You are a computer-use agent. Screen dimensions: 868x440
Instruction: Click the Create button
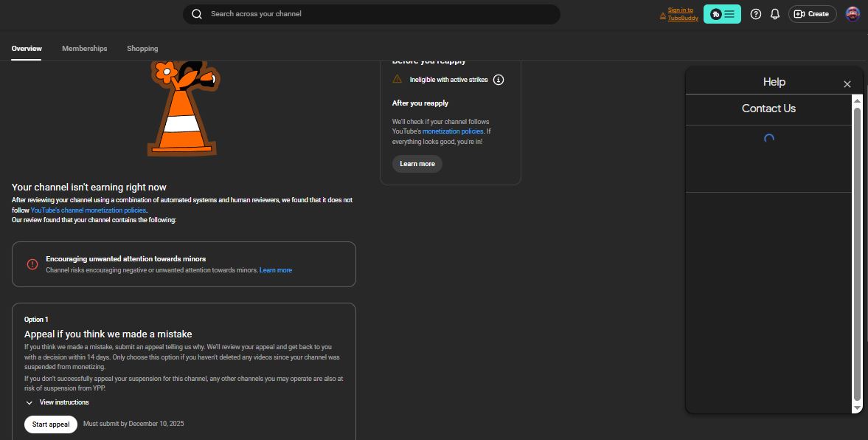point(812,14)
